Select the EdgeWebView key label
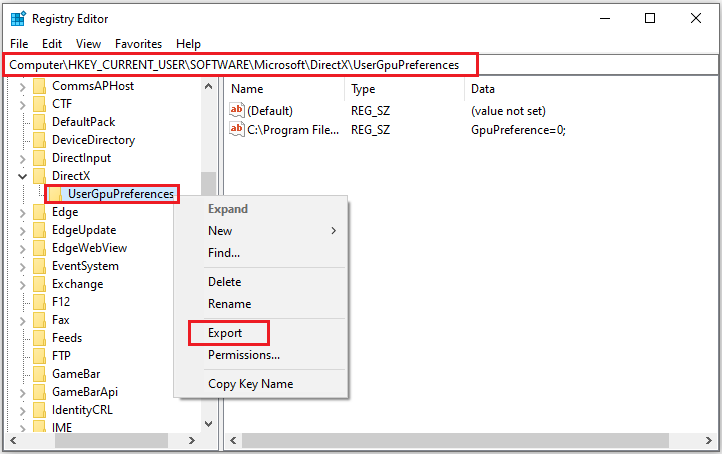This screenshot has width=722, height=454. point(89,248)
